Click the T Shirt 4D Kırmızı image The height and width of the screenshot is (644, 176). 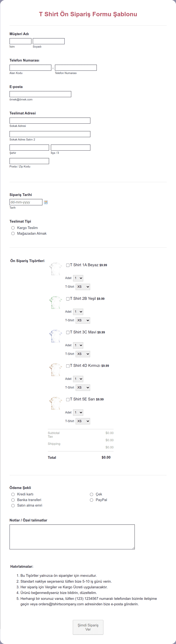pos(56,369)
